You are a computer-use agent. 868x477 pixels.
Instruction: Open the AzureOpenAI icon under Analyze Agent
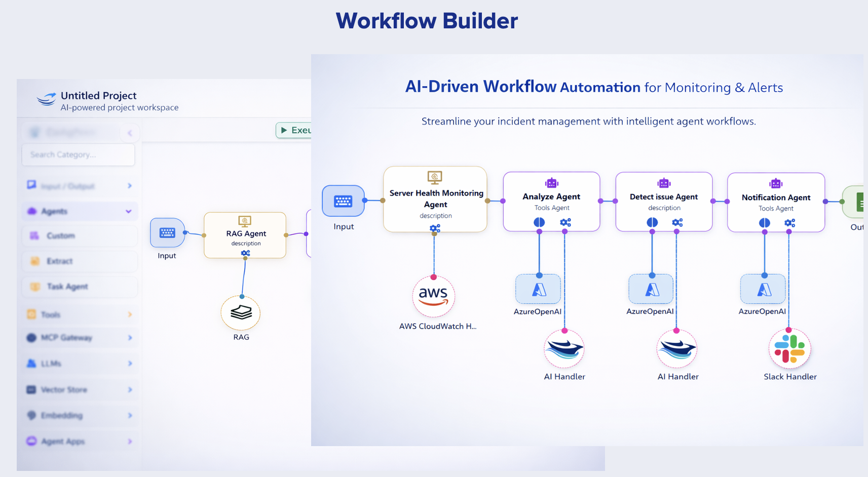pyautogui.click(x=538, y=288)
